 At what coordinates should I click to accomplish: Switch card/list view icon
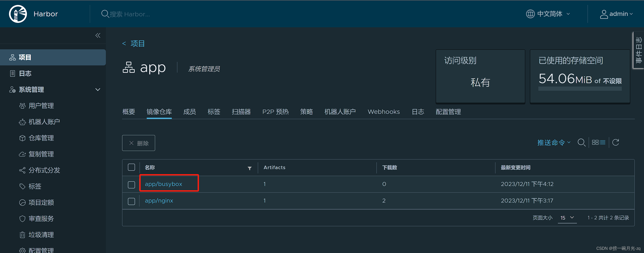coord(598,142)
